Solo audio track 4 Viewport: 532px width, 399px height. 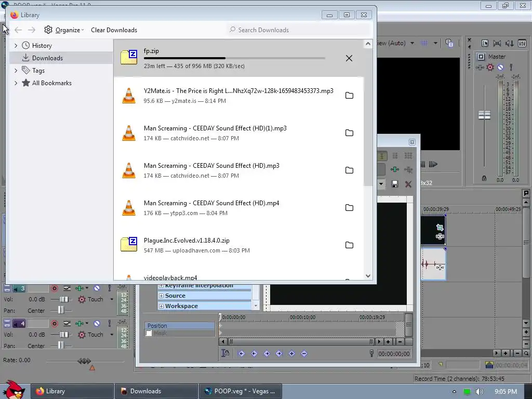pyautogui.click(x=109, y=324)
